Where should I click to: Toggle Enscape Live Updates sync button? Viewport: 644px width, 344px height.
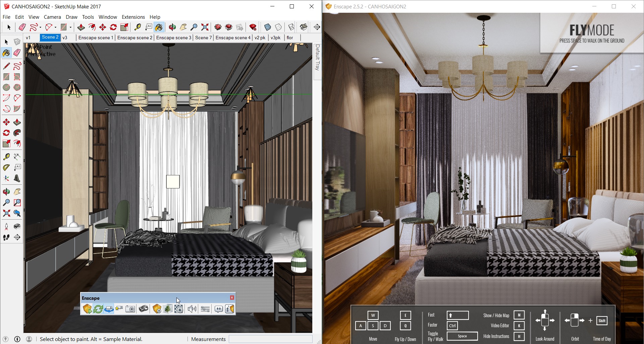click(98, 309)
